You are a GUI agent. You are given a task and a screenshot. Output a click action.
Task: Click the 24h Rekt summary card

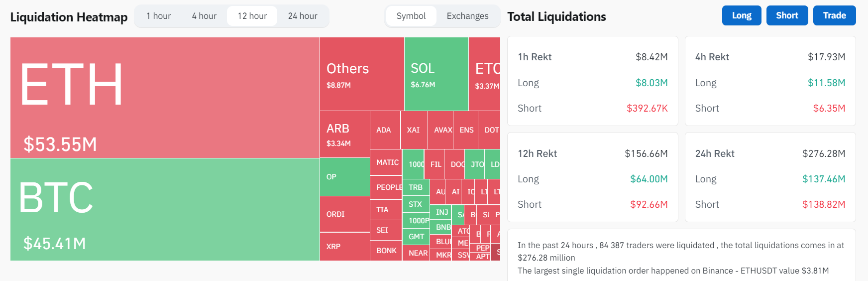[x=770, y=177]
